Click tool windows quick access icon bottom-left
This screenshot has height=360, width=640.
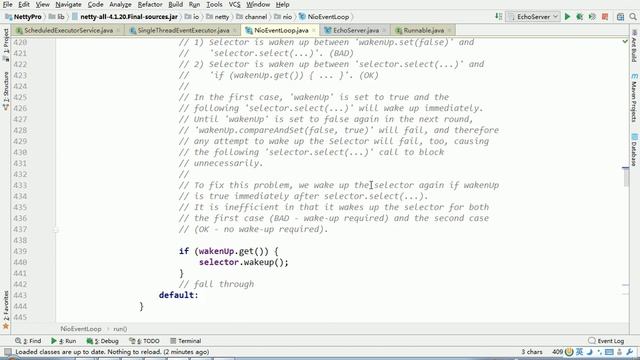(7, 352)
